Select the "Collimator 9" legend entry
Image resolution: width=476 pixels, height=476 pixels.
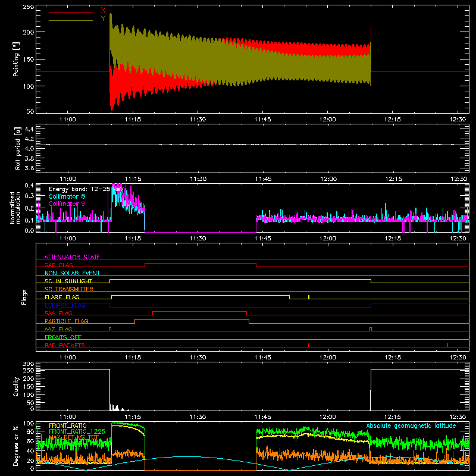point(67,203)
